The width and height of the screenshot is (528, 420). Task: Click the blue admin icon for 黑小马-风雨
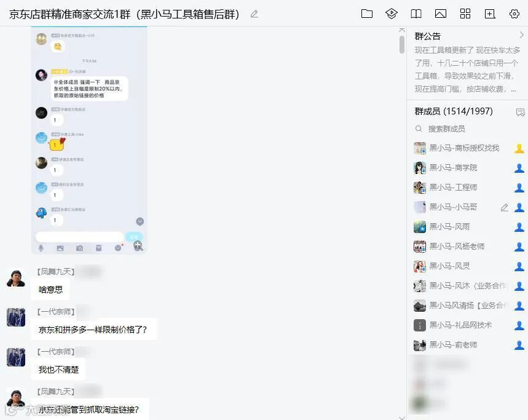coord(519,227)
